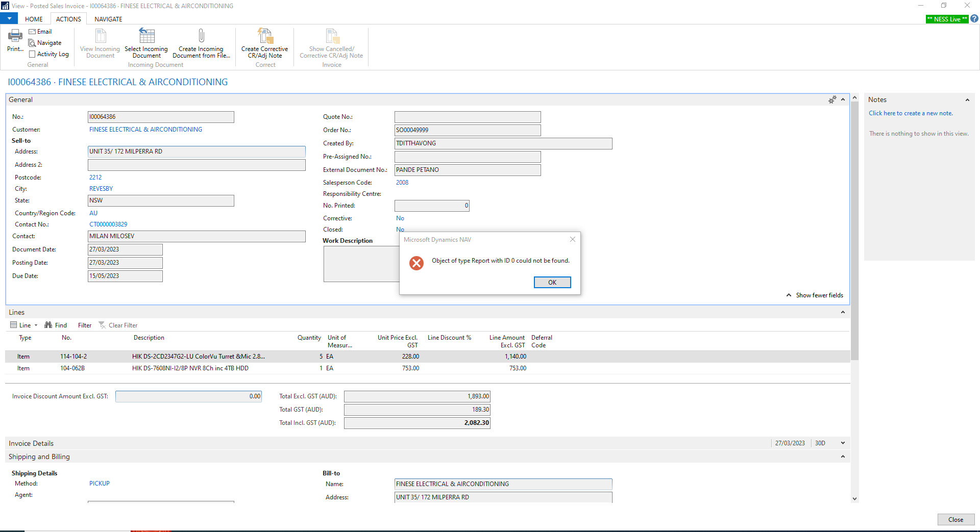Click the Email envelope icon

(32, 32)
